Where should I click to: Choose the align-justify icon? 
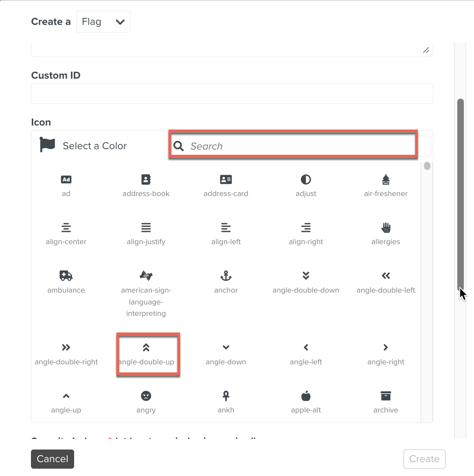pos(146,227)
